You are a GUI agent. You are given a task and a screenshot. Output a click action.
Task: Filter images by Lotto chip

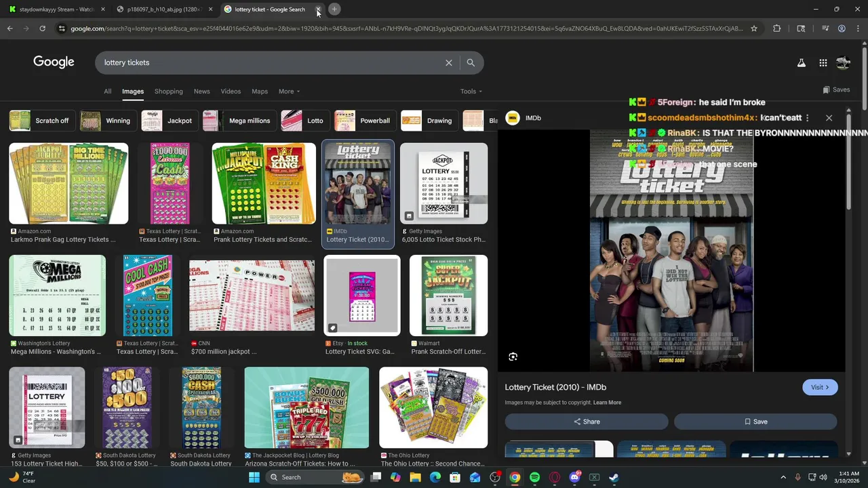(x=304, y=121)
